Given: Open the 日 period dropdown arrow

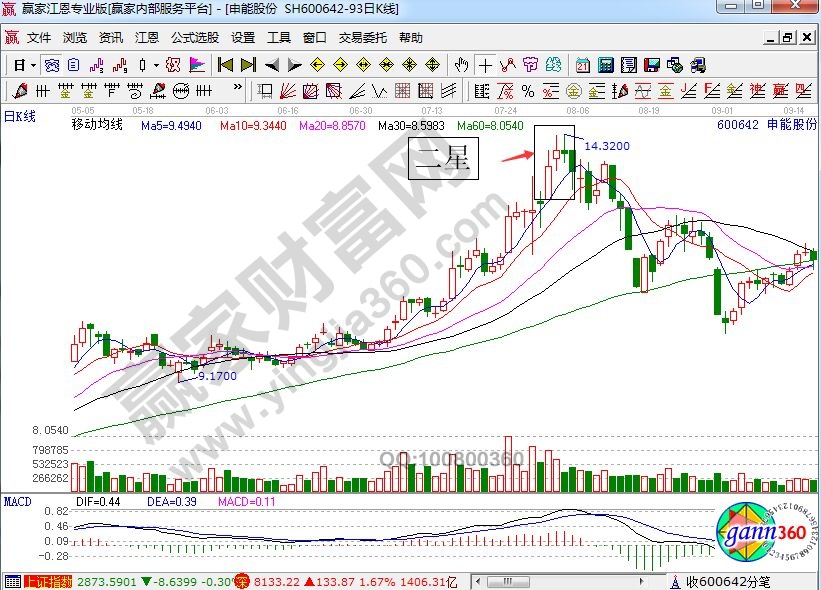Looking at the screenshot, I should [33, 65].
